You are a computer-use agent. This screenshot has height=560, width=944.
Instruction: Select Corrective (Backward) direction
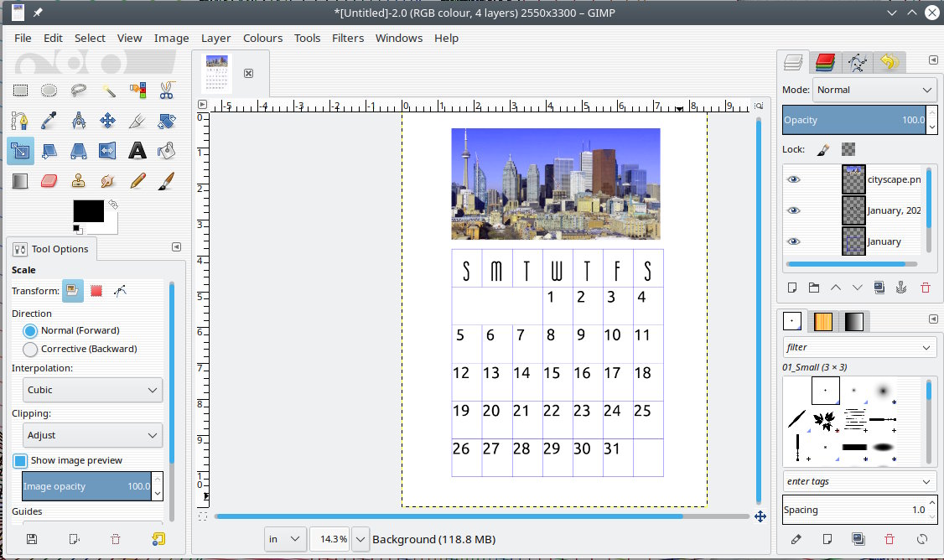(x=31, y=349)
